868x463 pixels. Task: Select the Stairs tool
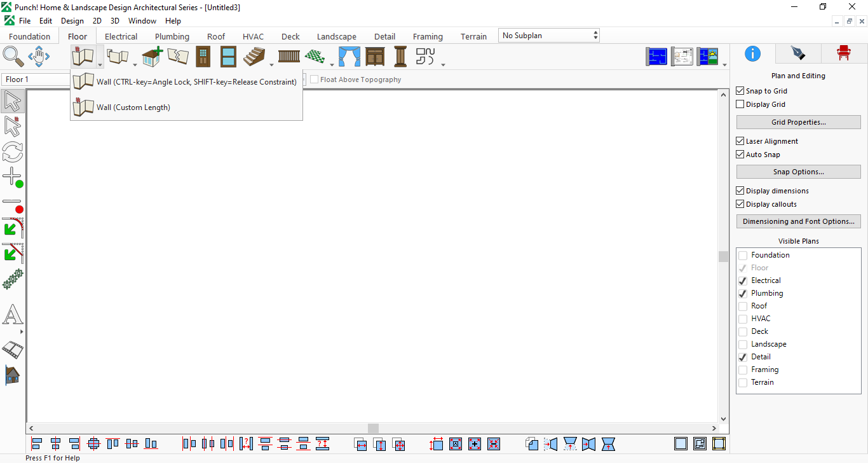click(254, 57)
